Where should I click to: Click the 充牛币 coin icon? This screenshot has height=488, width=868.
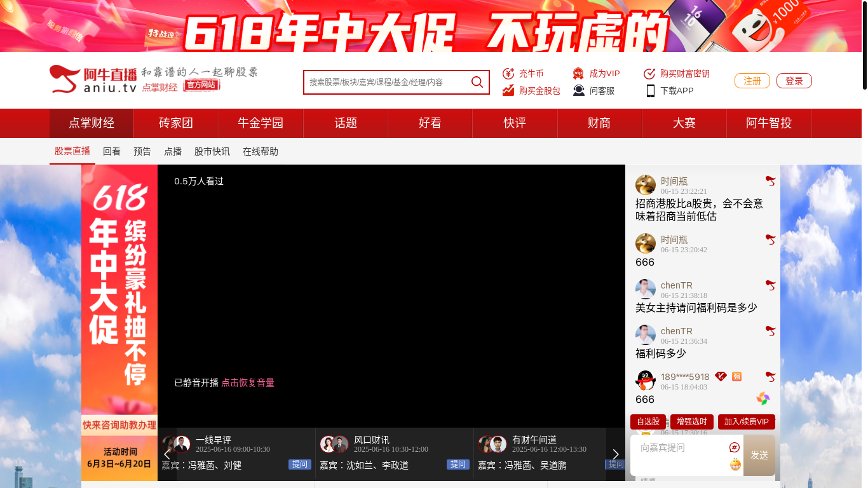[x=508, y=74]
